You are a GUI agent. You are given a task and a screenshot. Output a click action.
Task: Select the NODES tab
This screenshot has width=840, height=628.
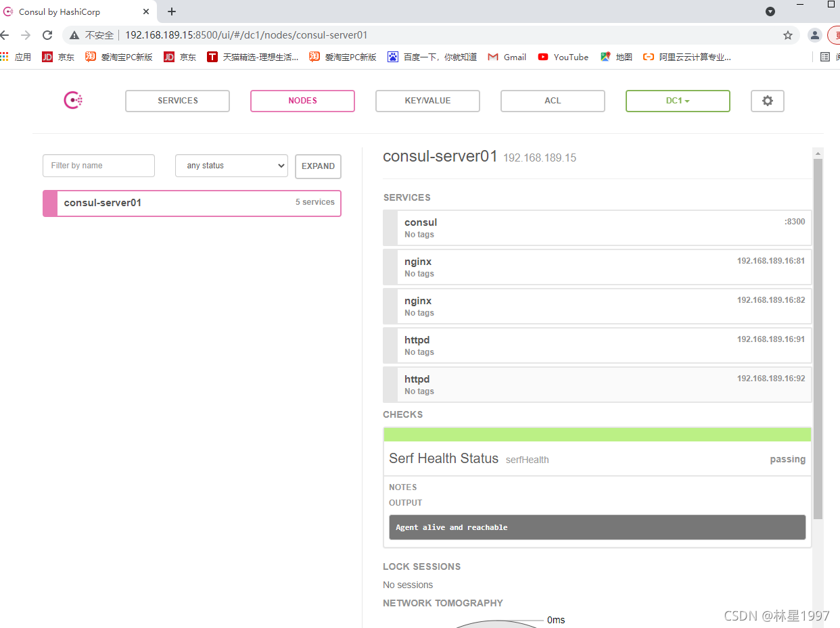pyautogui.click(x=302, y=101)
